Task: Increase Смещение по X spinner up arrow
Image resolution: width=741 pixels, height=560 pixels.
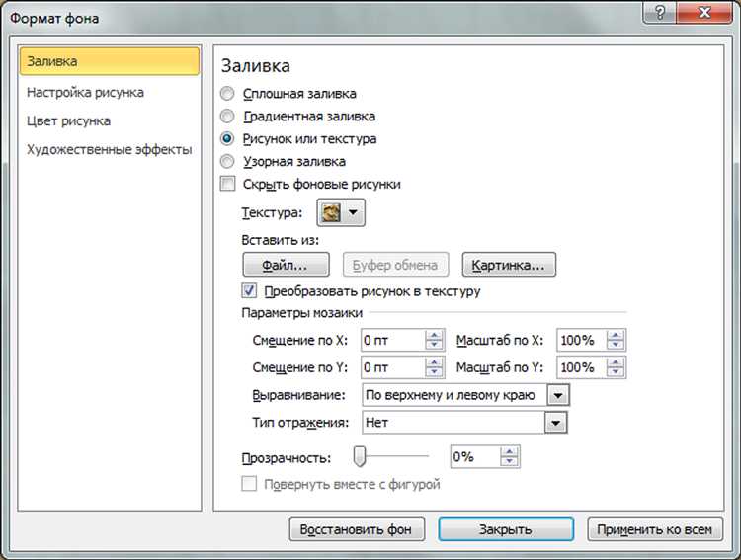Action: pyautogui.click(x=434, y=335)
